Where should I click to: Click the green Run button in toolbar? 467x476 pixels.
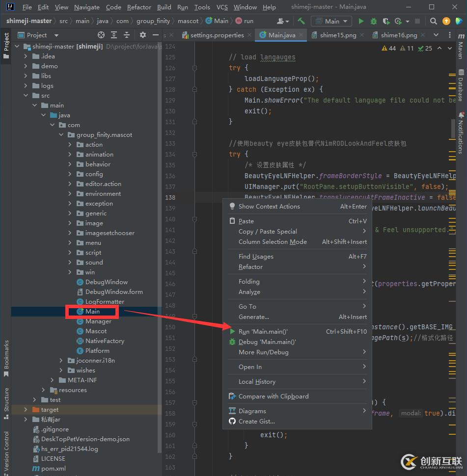361,21
